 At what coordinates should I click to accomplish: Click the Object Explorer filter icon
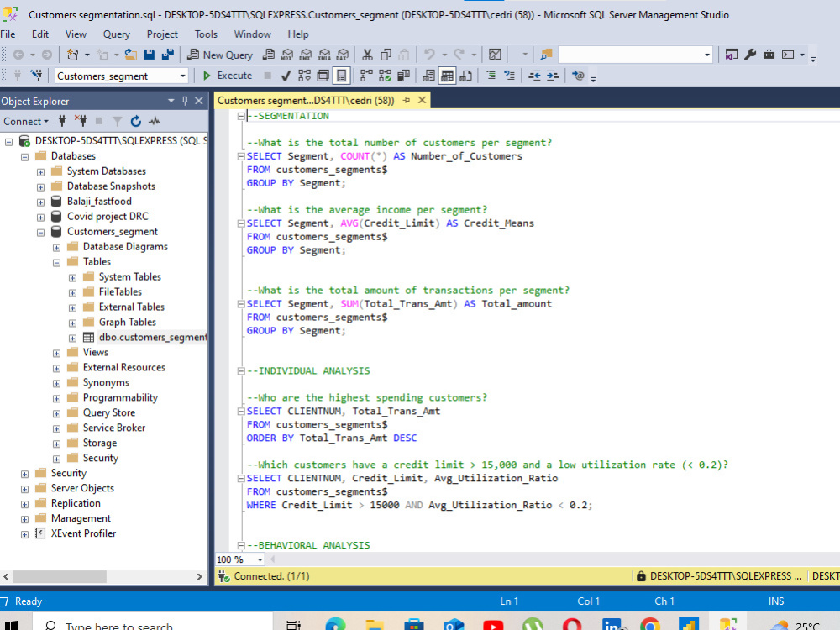[x=118, y=122]
